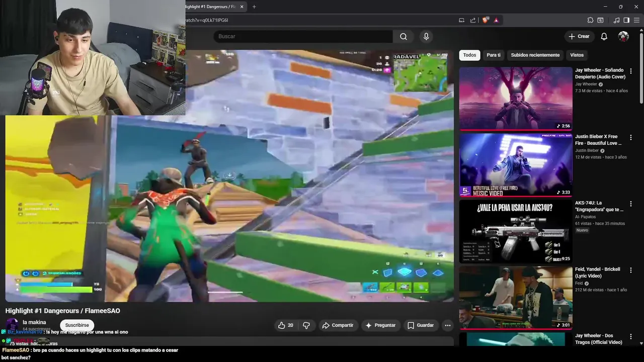Click the Suscribirse button
Image resolution: width=644 pixels, height=362 pixels.
pyautogui.click(x=77, y=325)
